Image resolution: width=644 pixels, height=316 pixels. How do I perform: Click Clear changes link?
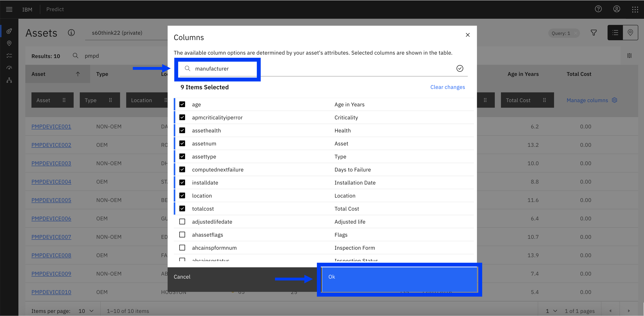(x=447, y=87)
